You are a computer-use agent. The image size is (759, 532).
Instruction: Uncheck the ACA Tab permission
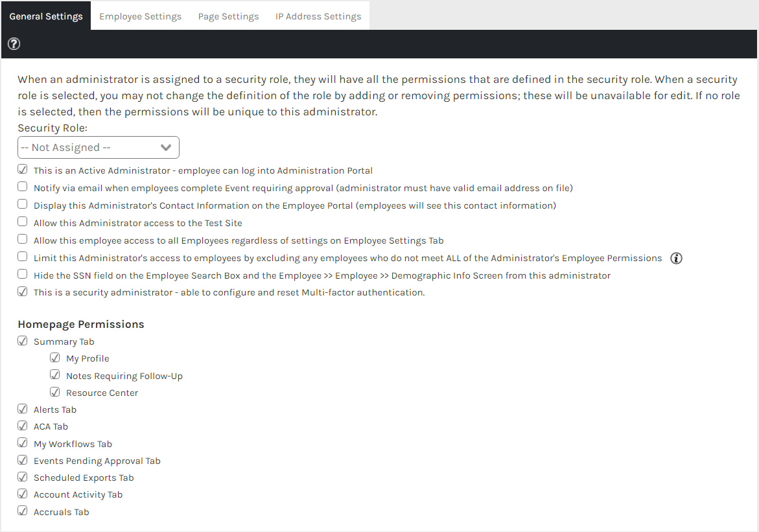[23, 426]
